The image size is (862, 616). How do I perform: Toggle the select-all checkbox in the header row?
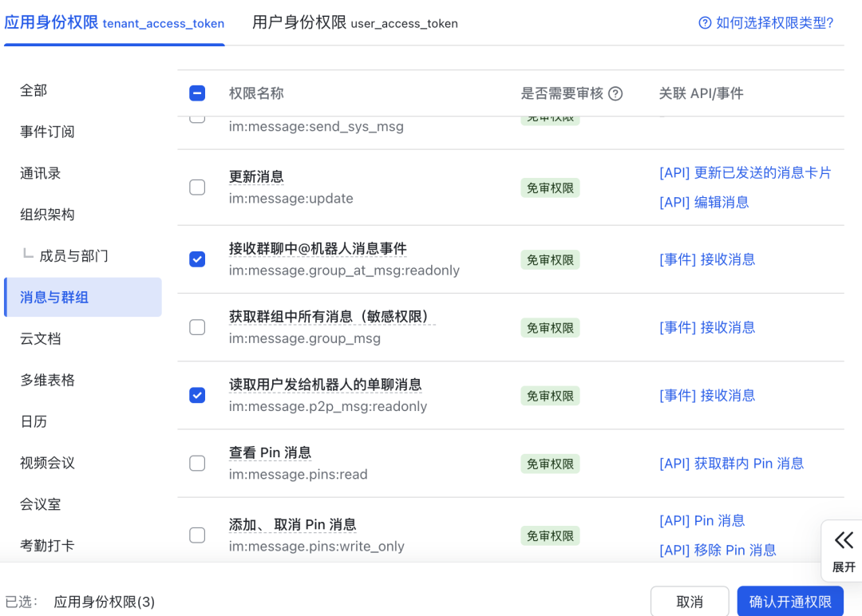(197, 93)
